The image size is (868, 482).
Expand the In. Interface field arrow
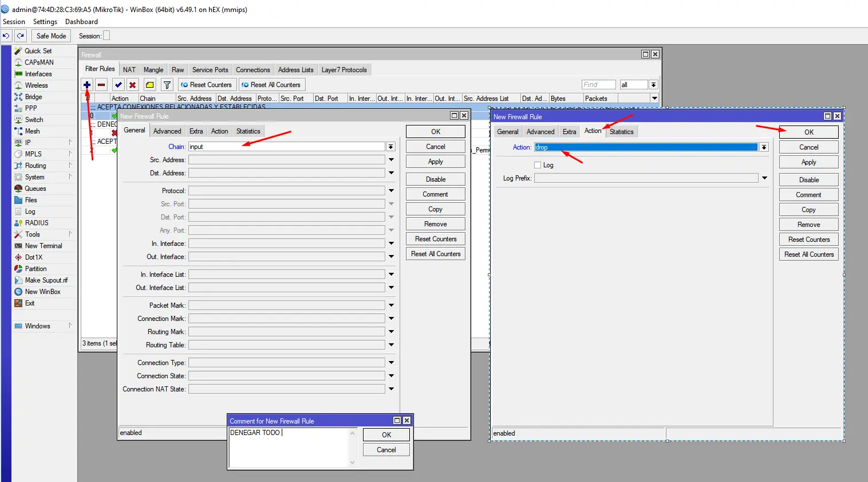[391, 244]
